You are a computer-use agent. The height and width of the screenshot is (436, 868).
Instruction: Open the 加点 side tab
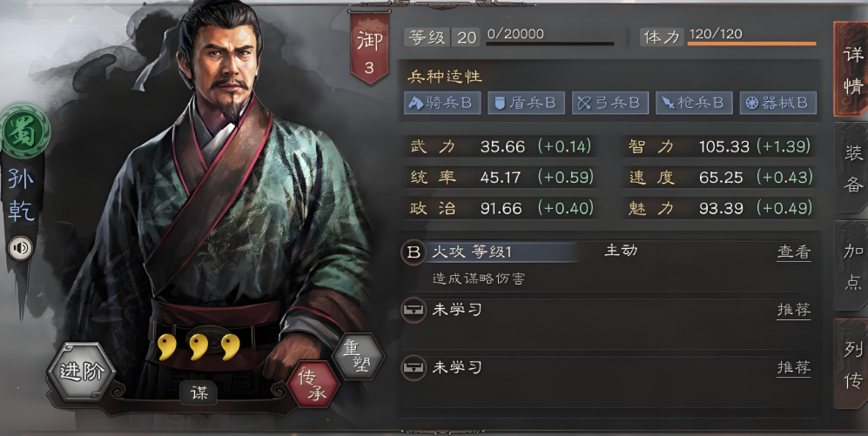(851, 266)
